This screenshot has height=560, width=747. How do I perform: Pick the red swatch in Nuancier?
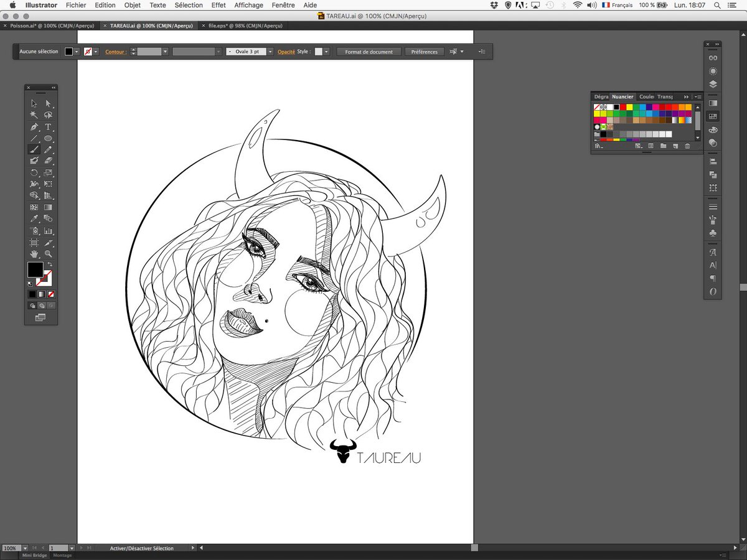coord(623,107)
